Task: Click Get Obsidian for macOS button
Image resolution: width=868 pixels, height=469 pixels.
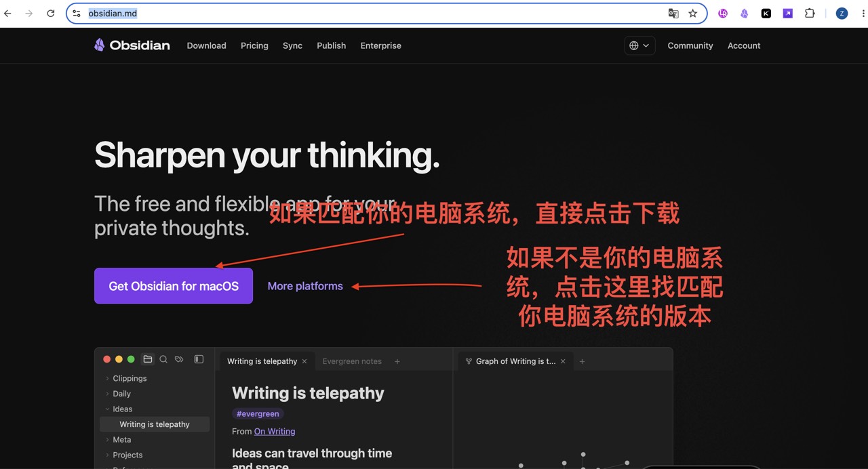Action: (174, 286)
